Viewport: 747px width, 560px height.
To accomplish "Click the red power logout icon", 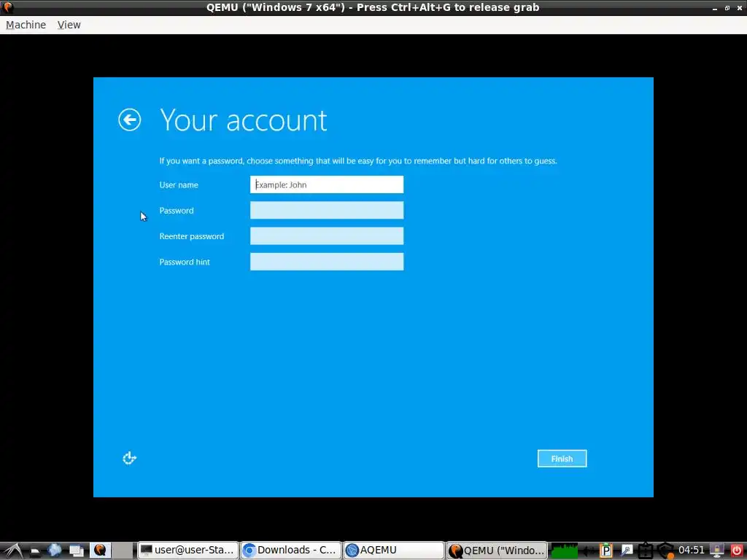I will pyautogui.click(x=737, y=551).
